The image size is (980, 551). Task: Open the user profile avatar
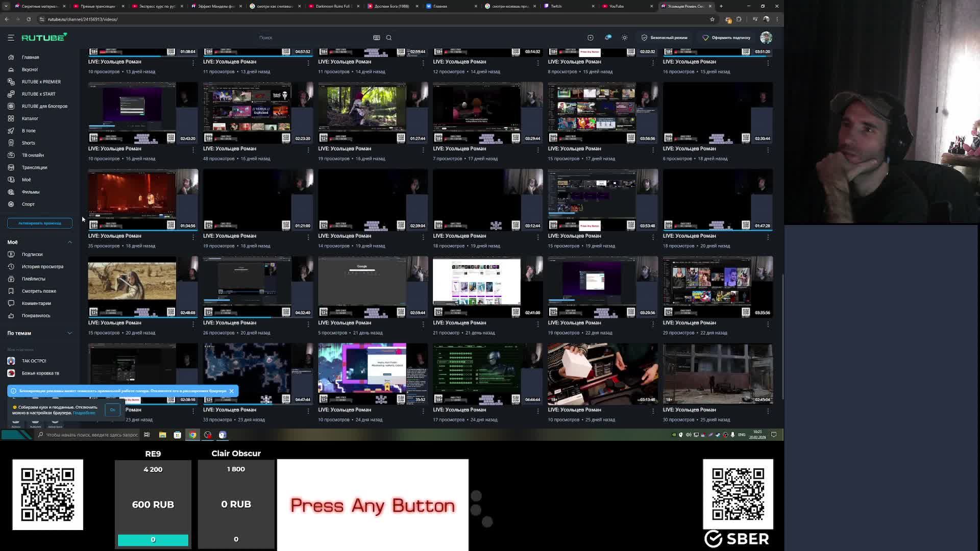click(766, 38)
